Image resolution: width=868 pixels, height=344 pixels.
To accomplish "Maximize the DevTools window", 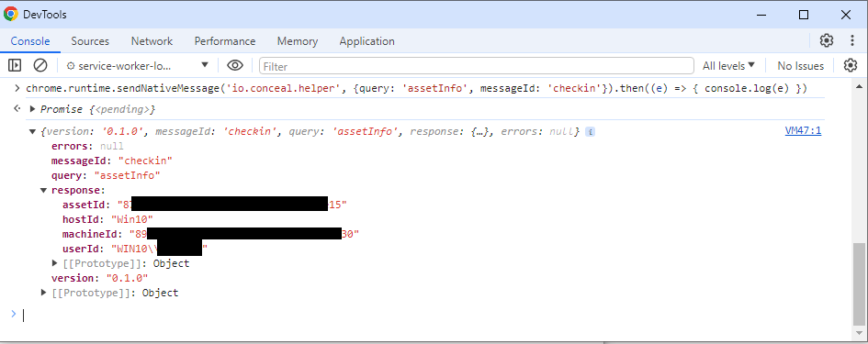I will click(804, 15).
